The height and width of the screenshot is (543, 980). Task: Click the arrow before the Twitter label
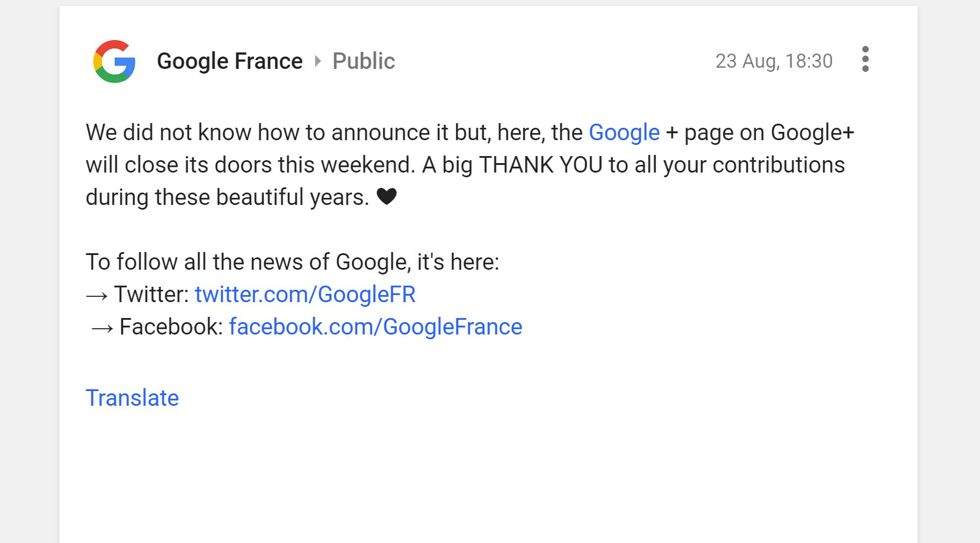(97, 296)
